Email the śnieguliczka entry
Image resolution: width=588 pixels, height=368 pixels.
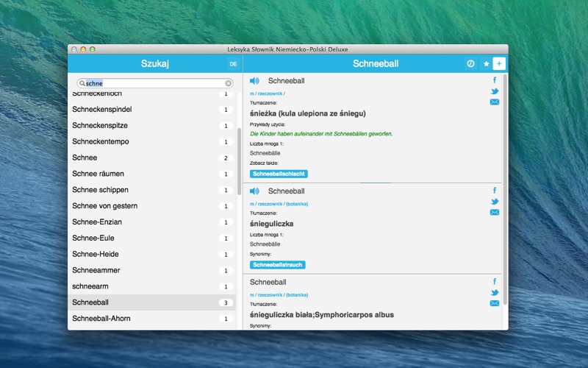(x=495, y=213)
